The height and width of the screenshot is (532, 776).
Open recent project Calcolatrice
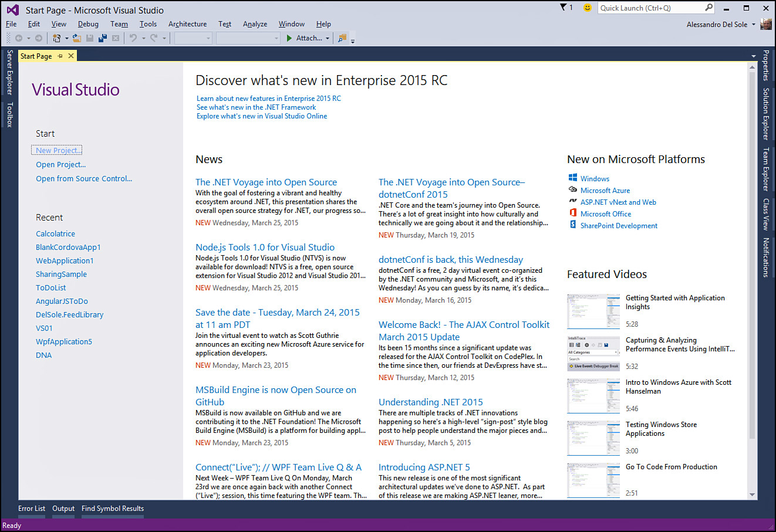click(55, 233)
